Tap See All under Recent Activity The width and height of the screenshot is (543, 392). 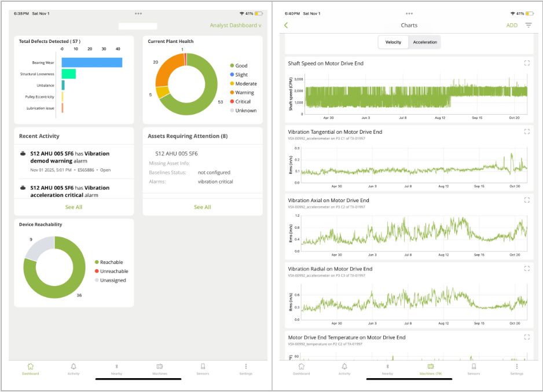pyautogui.click(x=74, y=207)
